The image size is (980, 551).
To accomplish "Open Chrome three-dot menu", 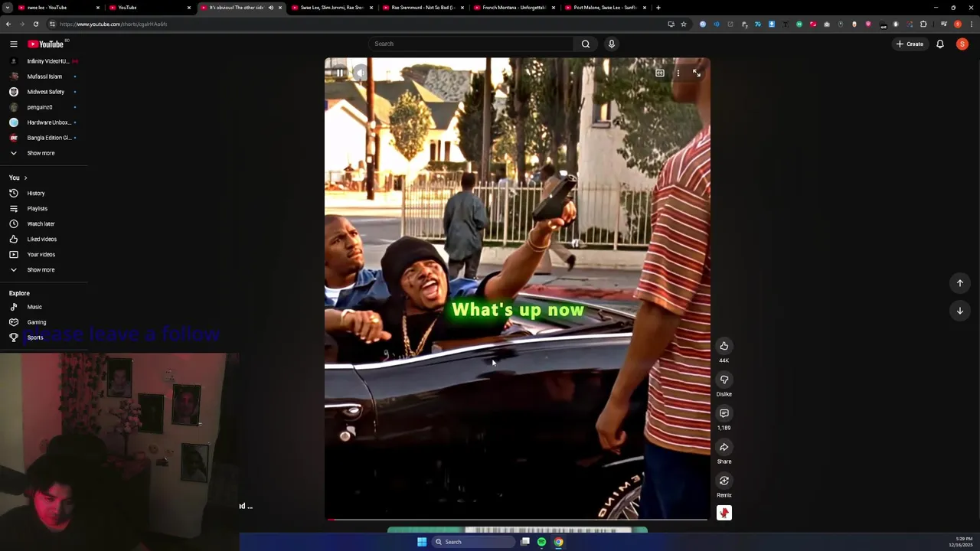I will [970, 24].
